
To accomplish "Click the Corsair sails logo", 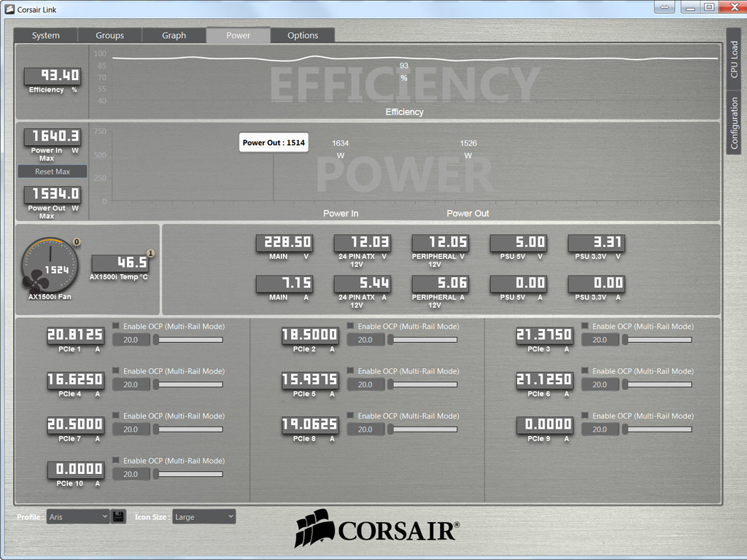I will pos(314,528).
